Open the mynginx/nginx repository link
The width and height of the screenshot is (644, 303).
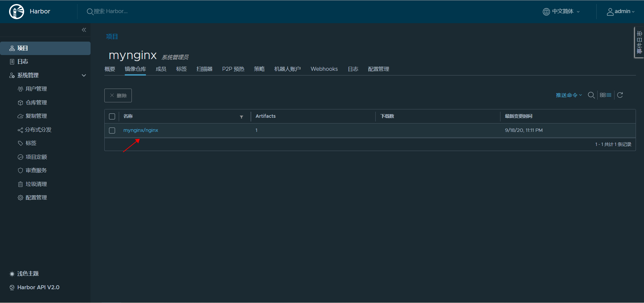tap(141, 130)
